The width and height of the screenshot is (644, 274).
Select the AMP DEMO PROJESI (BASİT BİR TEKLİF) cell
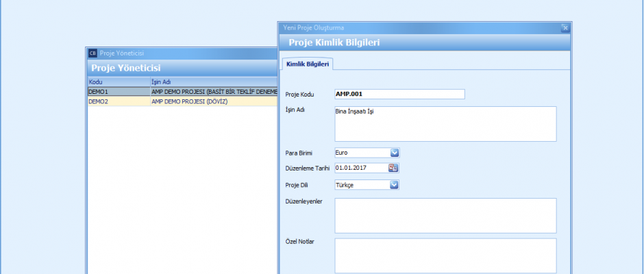212,91
